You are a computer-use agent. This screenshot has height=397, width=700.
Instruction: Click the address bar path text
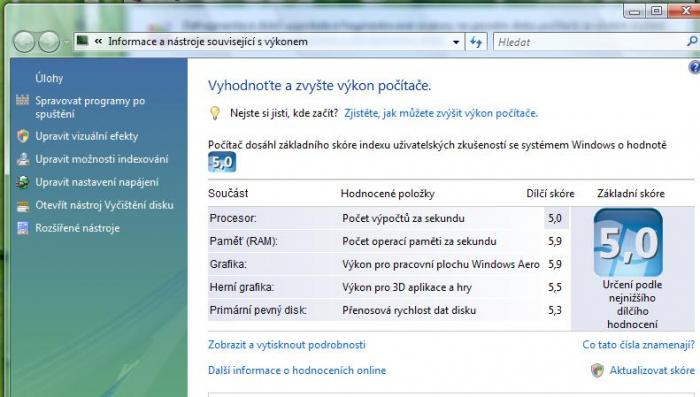pos(208,42)
